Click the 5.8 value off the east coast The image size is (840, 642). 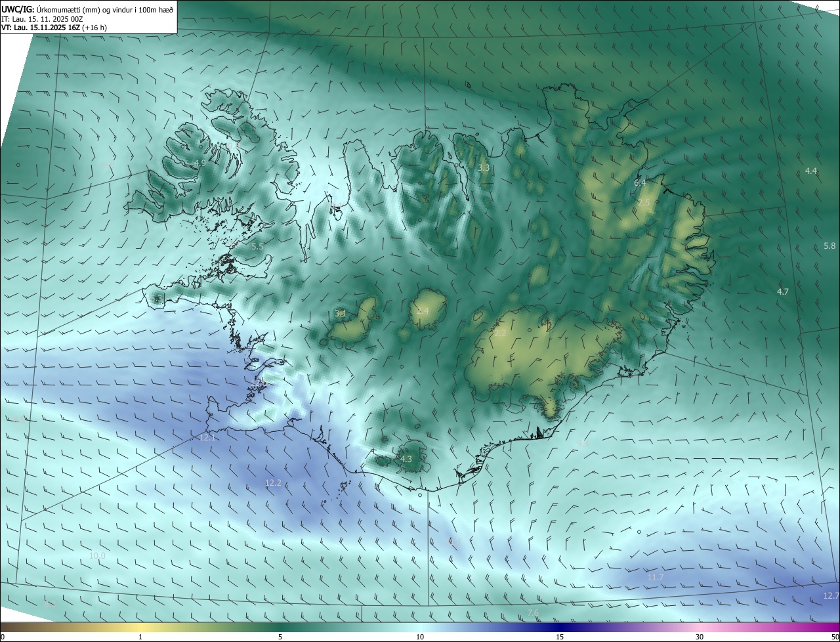(829, 246)
